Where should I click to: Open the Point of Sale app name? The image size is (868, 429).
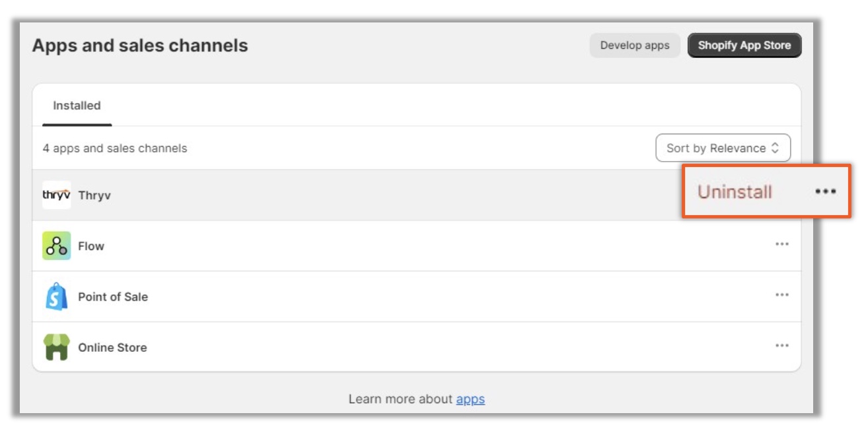tap(113, 297)
